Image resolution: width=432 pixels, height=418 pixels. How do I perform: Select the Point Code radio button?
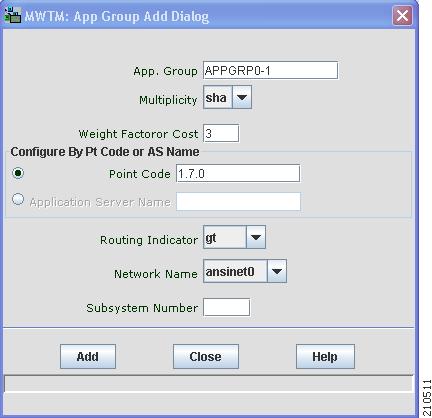[18, 173]
